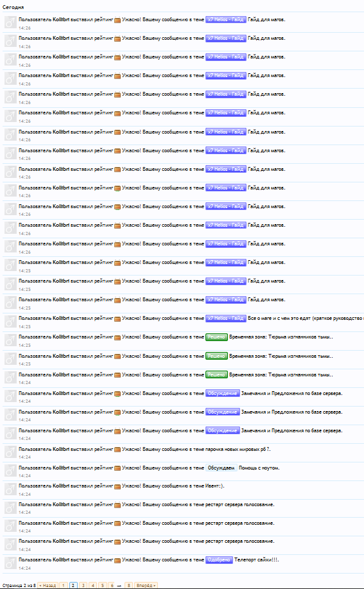Open the Ивент:) topic link

click(214, 486)
